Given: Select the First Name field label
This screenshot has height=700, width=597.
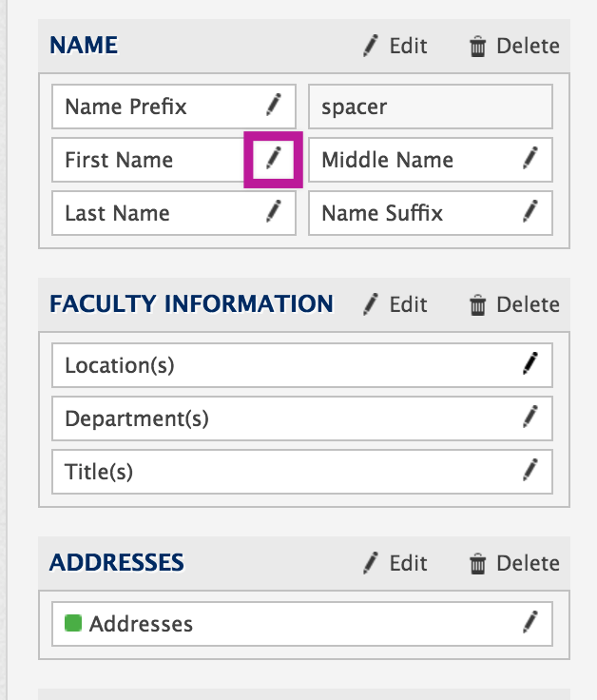Looking at the screenshot, I should (119, 160).
